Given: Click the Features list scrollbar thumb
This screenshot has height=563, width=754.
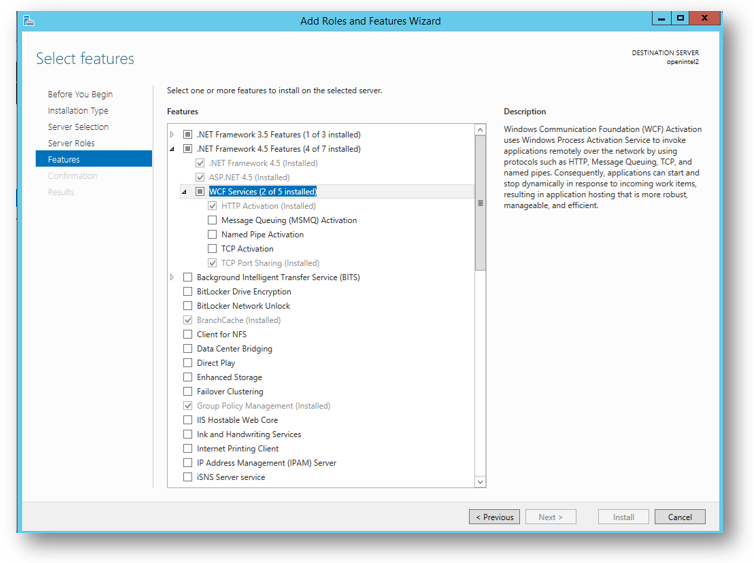Looking at the screenshot, I should (x=480, y=203).
